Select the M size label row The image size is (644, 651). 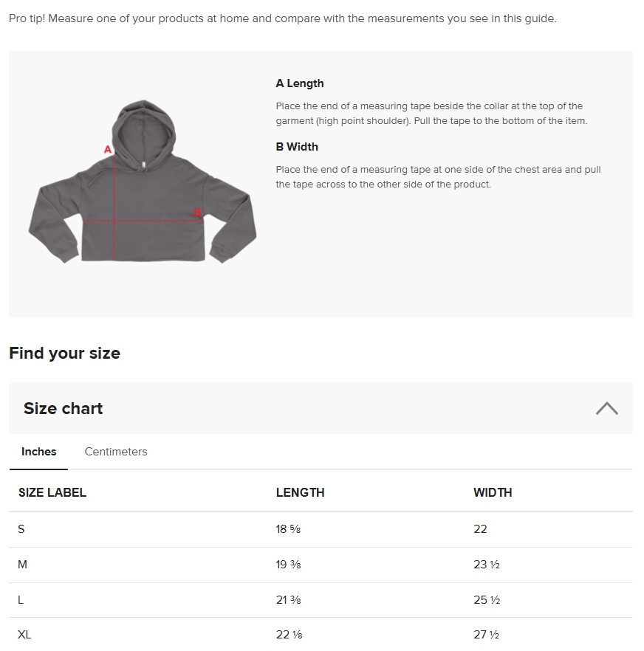23,565
